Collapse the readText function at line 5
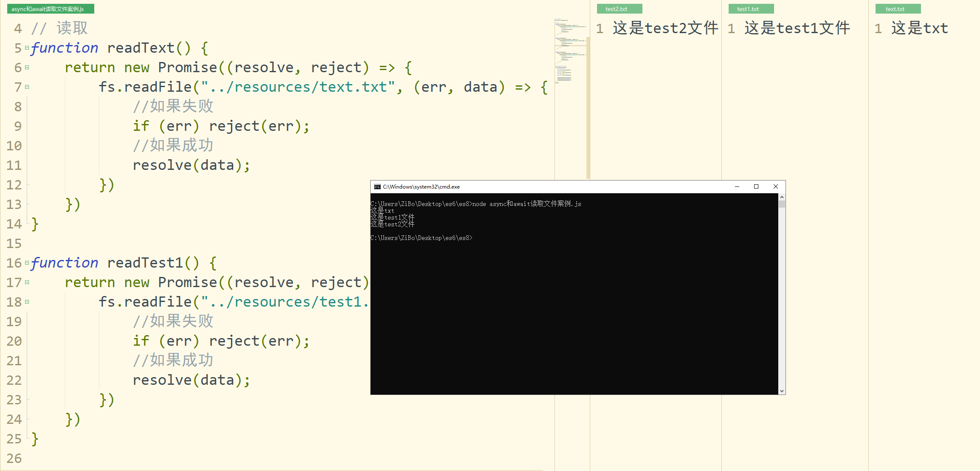 tap(27, 48)
